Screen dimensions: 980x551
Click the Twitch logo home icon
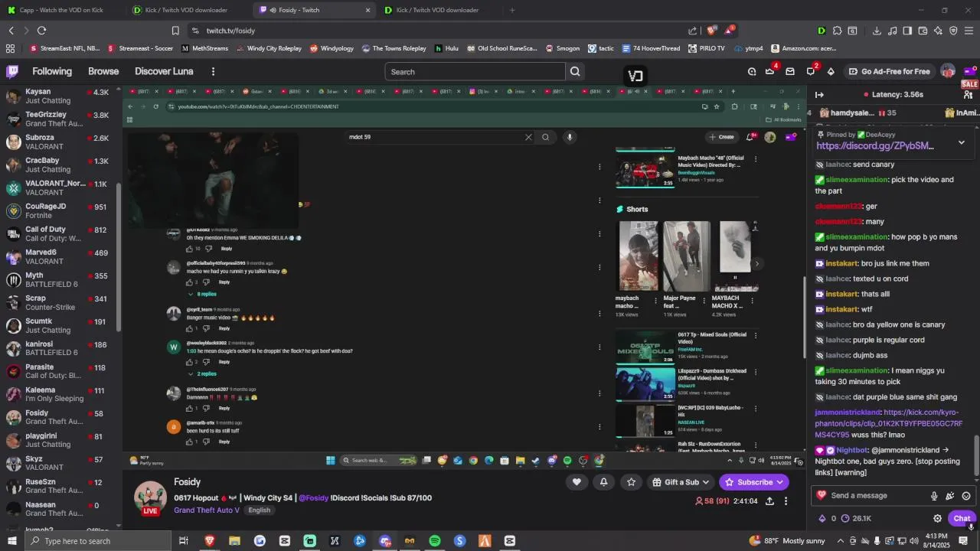point(12,71)
